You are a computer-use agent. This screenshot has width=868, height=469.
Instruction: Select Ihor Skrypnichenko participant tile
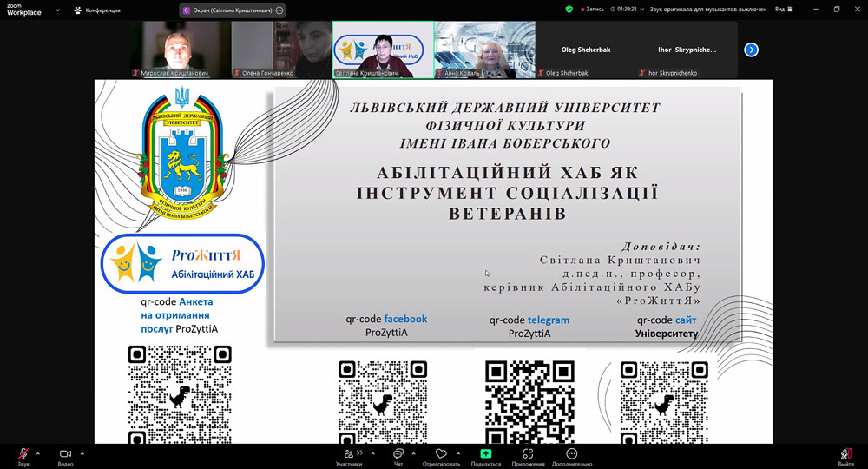pyautogui.click(x=687, y=50)
